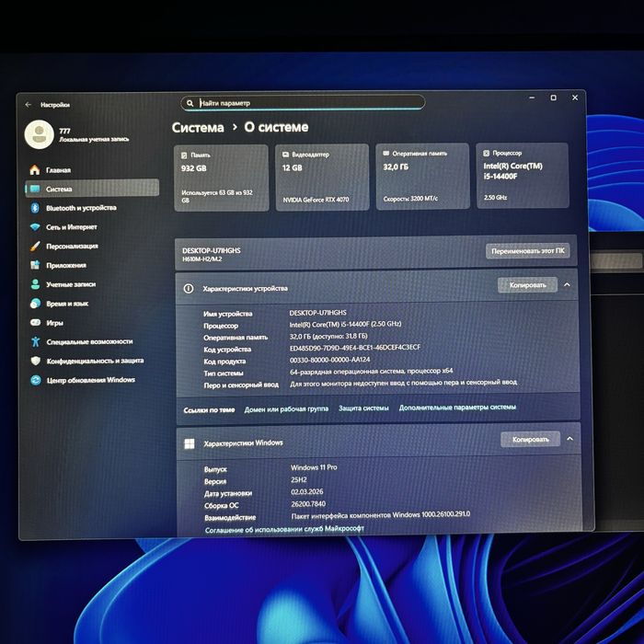The height and width of the screenshot is (644, 644).
Task: Go back with the Settings back arrow
Action: click(28, 105)
